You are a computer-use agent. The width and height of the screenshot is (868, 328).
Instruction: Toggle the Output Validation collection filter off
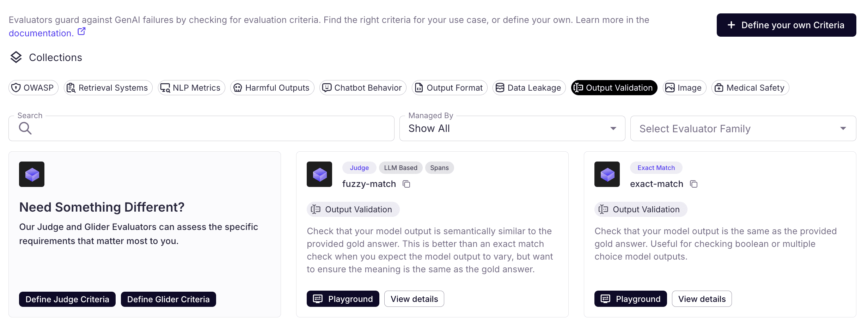(614, 88)
